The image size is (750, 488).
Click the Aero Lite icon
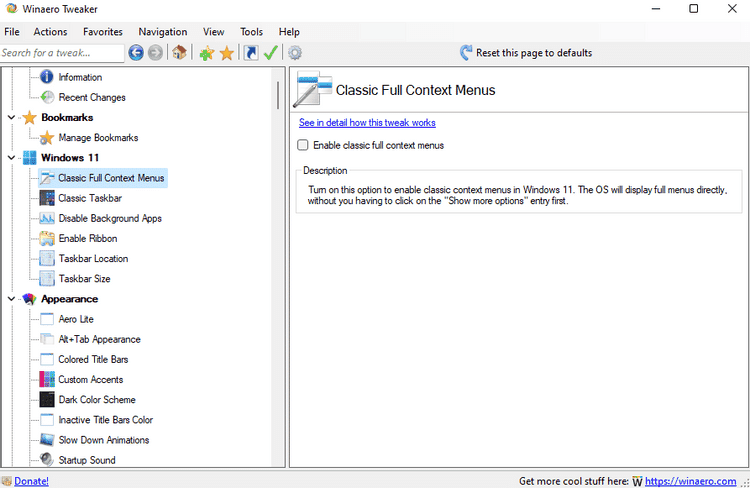tap(47, 319)
